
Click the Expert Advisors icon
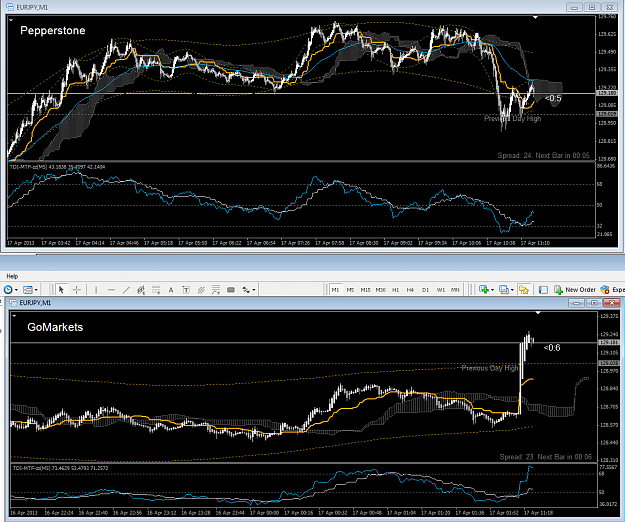605,290
